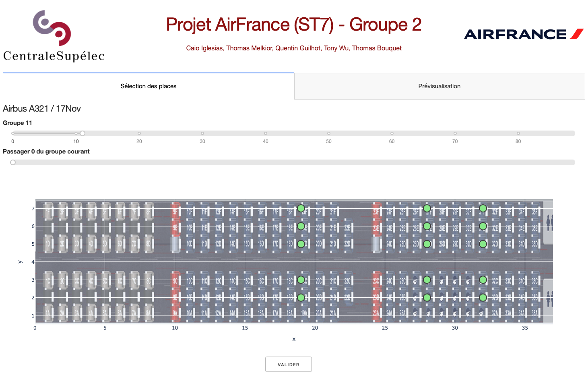This screenshot has width=588, height=388.
Task: Click x-axis tick label 25
Action: pyautogui.click(x=385, y=328)
